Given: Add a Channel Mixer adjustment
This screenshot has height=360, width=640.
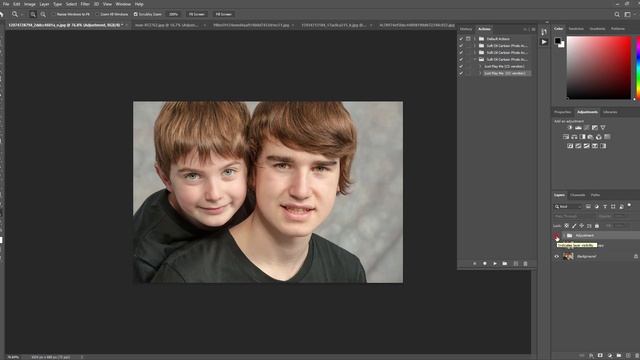Looking at the screenshot, I should (x=599, y=137).
